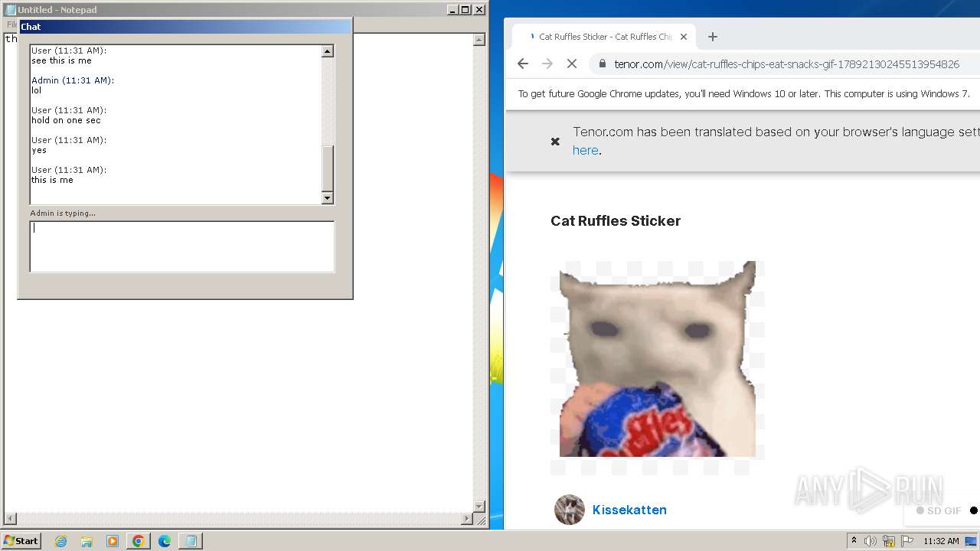
Task: Click the Notepad vertical scroll down arrow
Action: (x=479, y=506)
